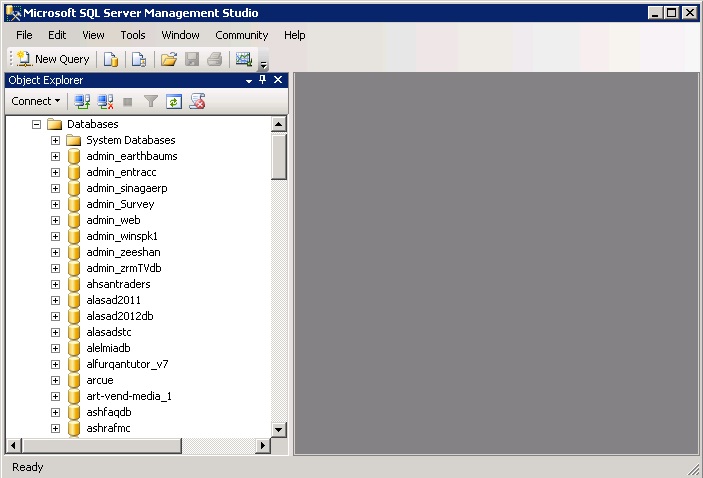Open Object Explorer window position dropdown arrow
The height and width of the screenshot is (478, 703).
[x=249, y=81]
